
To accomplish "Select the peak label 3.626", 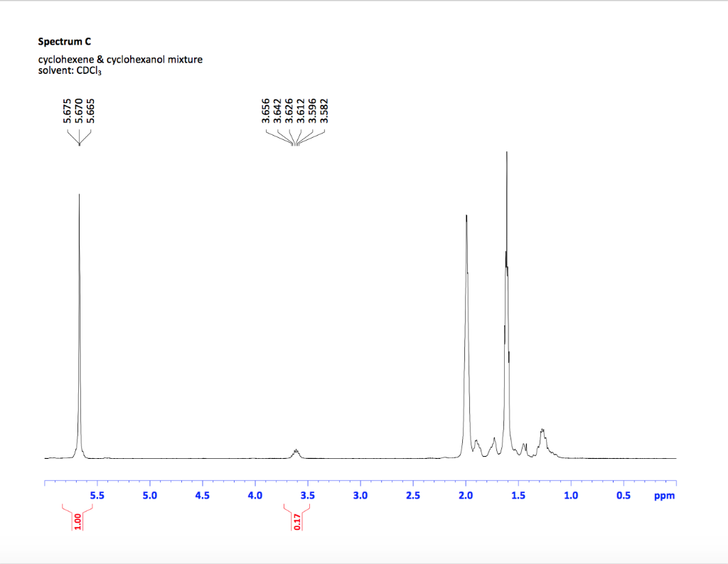I will [289, 110].
